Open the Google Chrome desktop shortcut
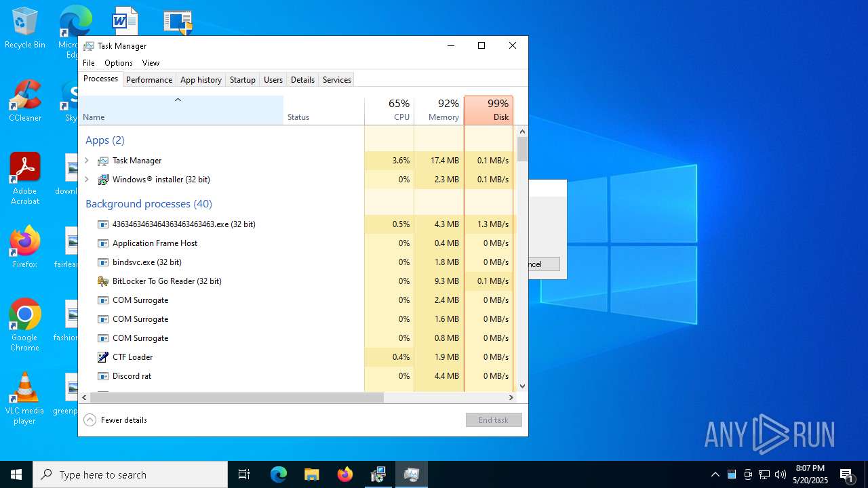 (25, 325)
